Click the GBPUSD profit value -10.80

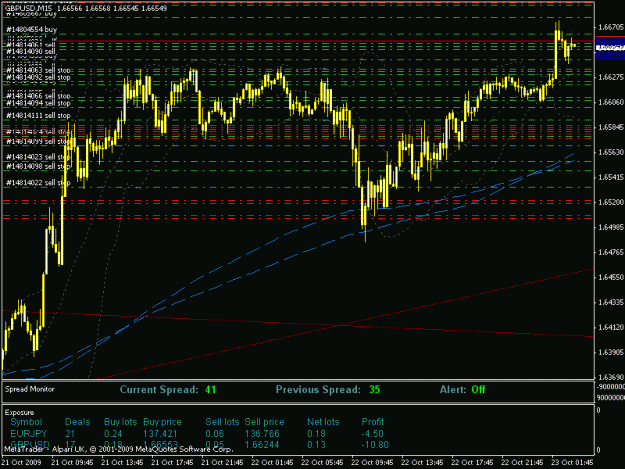375,445
